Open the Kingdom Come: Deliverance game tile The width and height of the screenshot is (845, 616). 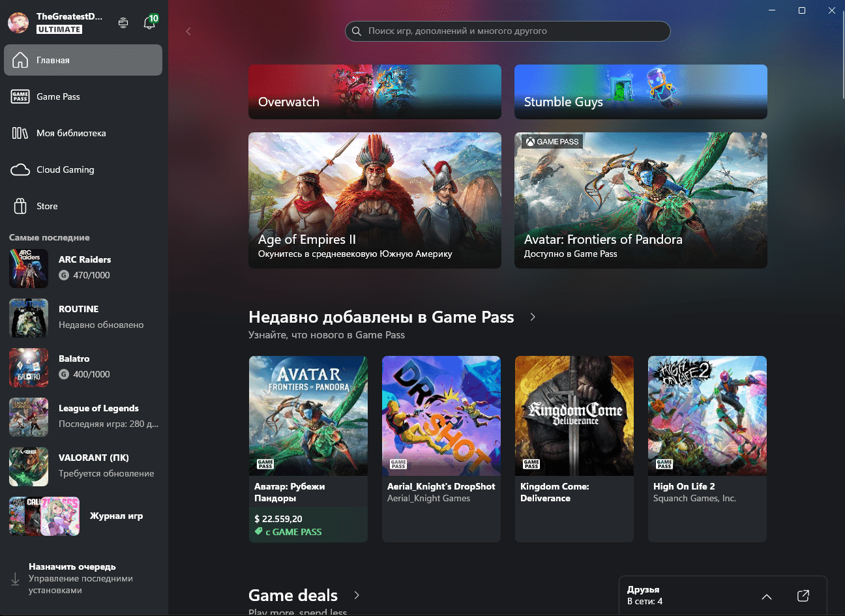574,448
